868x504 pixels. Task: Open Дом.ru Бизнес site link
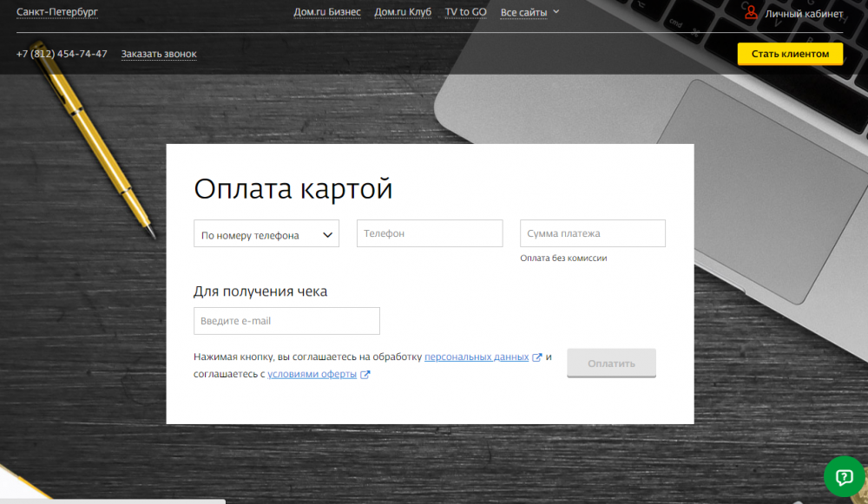327,12
